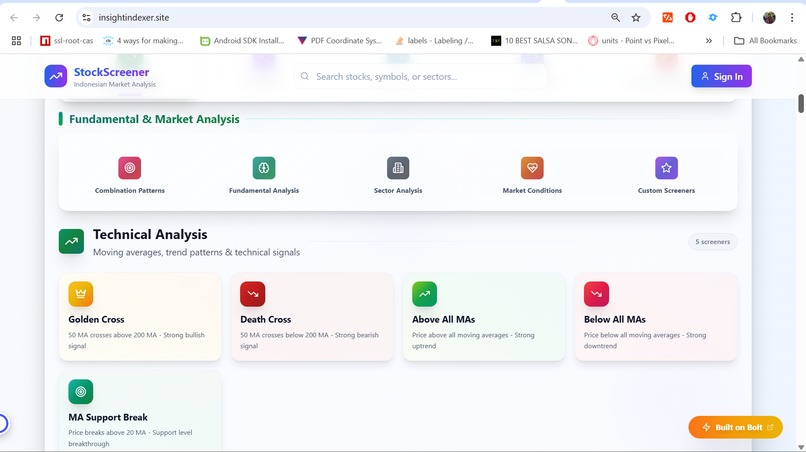Open the site information icon in address bar
Screen dimensions: 806x452
click(86, 17)
